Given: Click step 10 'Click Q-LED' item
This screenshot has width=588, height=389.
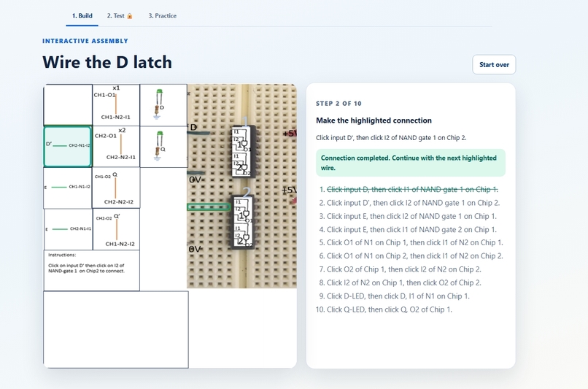Looking at the screenshot, I should [x=390, y=310].
